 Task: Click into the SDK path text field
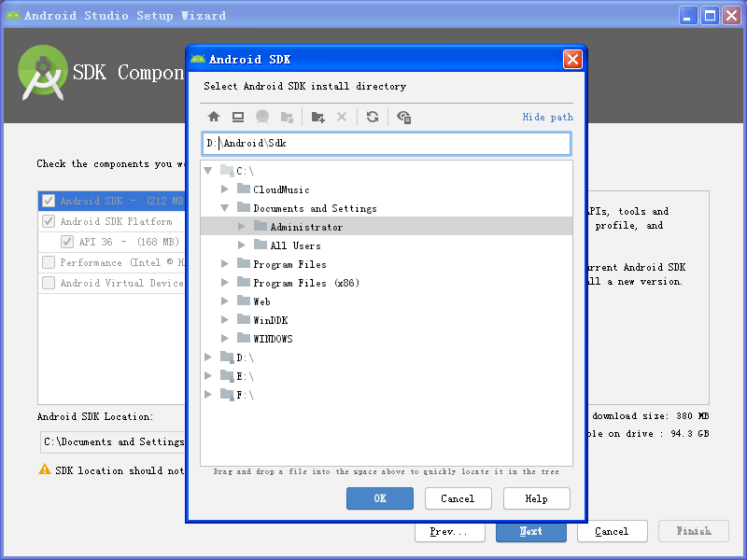[387, 144]
